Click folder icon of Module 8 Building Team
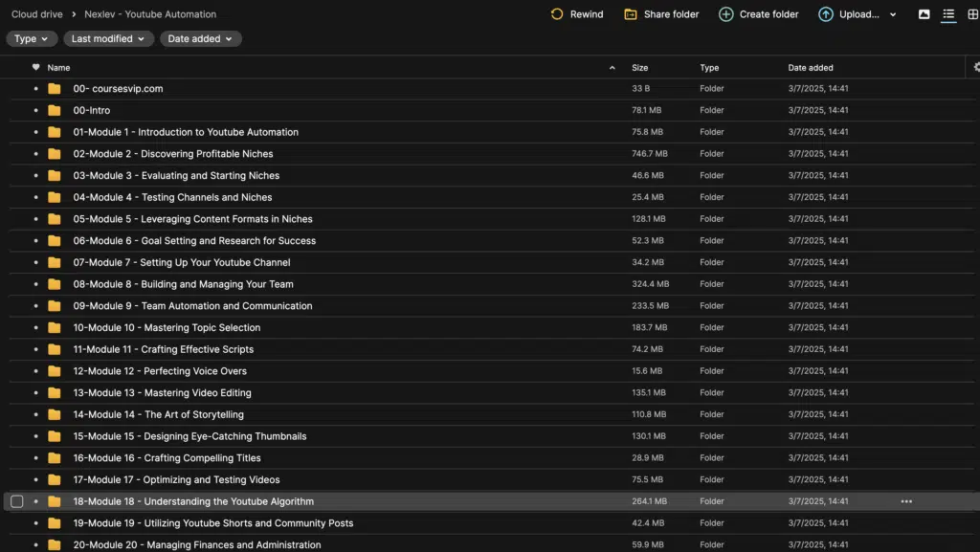 [55, 284]
